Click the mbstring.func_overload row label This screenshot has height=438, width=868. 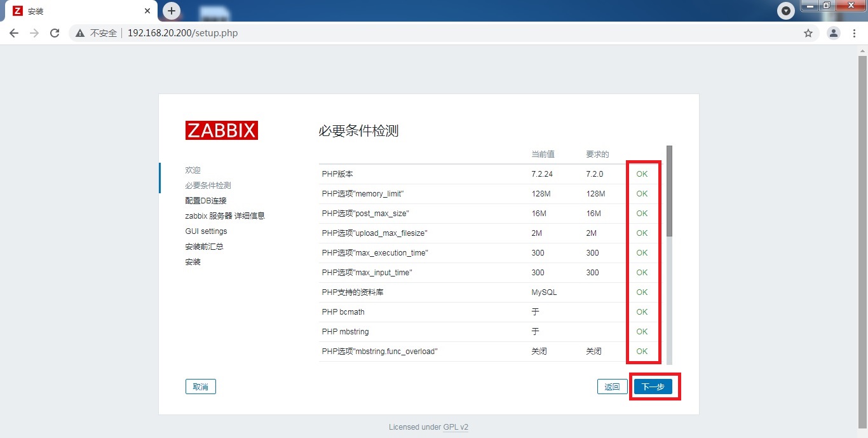pos(380,352)
